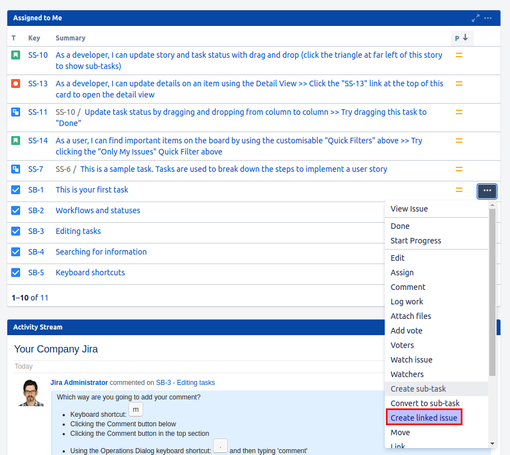The height and width of the screenshot is (455, 510).
Task: Select Edit from the actions menu
Action: tap(397, 258)
